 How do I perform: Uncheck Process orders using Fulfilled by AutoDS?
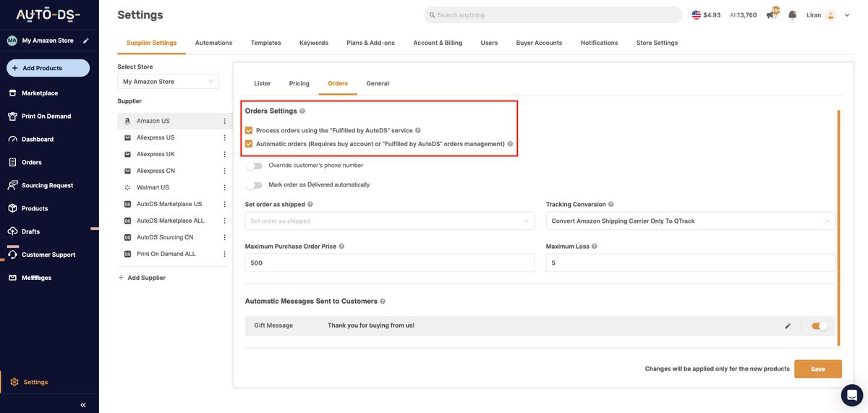[249, 131]
